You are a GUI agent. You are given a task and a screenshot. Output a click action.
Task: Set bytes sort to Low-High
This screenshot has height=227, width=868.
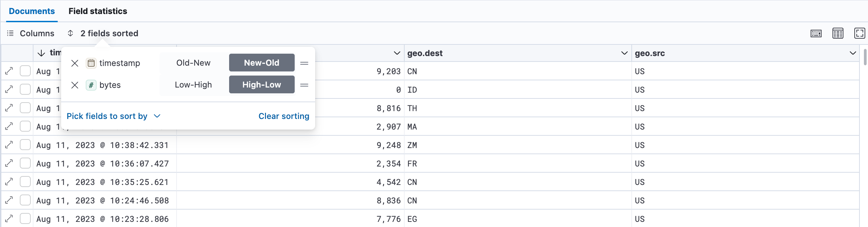coord(193,85)
